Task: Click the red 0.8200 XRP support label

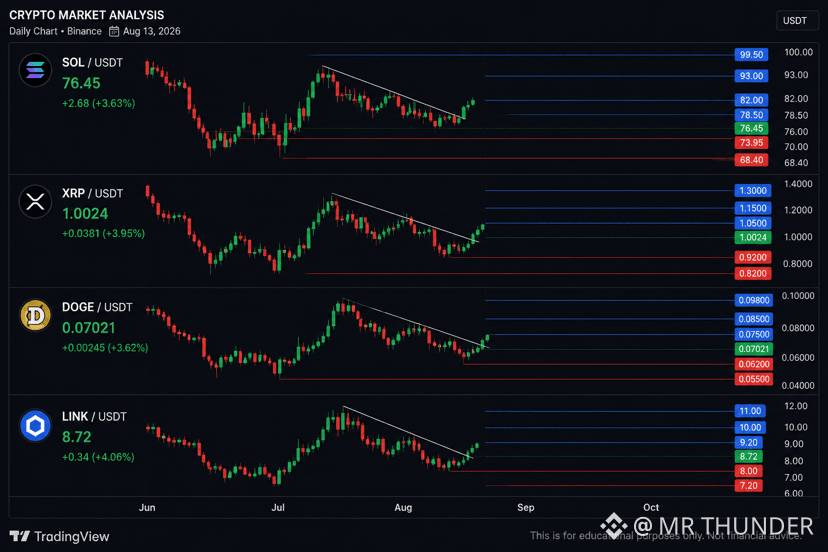Action: click(753, 273)
